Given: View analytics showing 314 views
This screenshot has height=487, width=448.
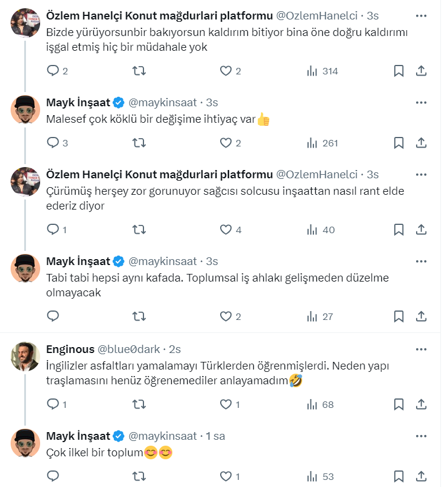Looking at the screenshot, I should [x=322, y=71].
